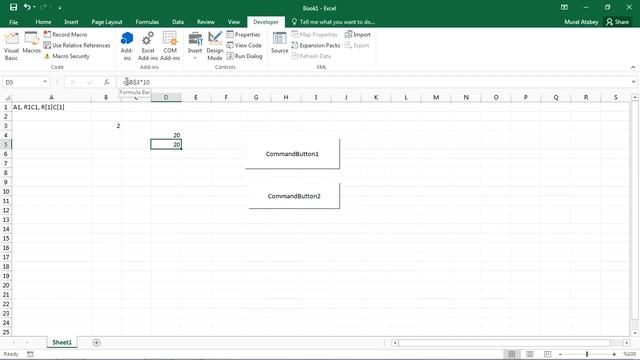This screenshot has height=360, width=640.
Task: Click zoom in plus button
Action: pos(614,354)
